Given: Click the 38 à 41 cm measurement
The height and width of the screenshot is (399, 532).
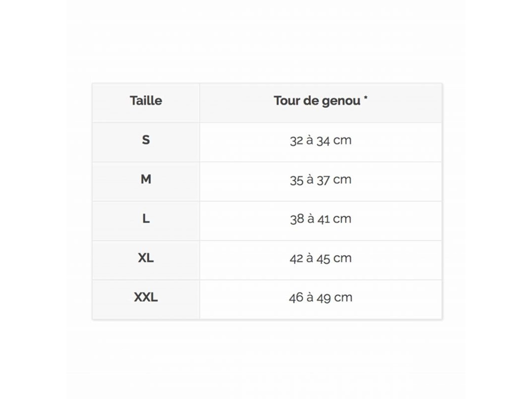Looking at the screenshot, I should [x=321, y=219].
